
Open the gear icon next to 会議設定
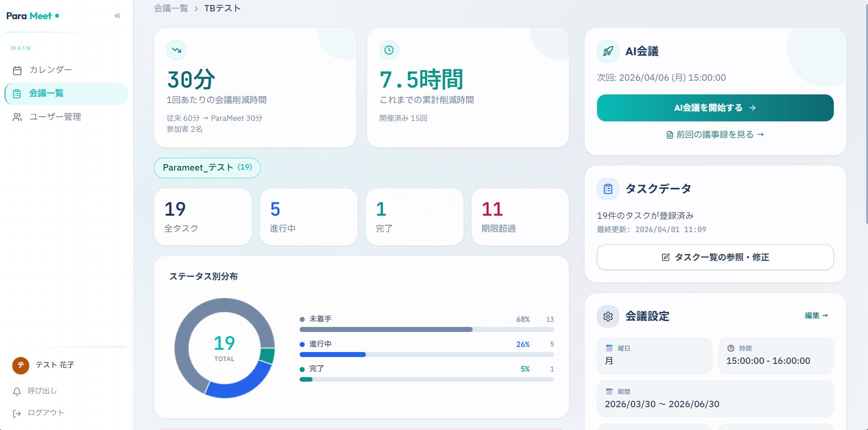pos(608,316)
